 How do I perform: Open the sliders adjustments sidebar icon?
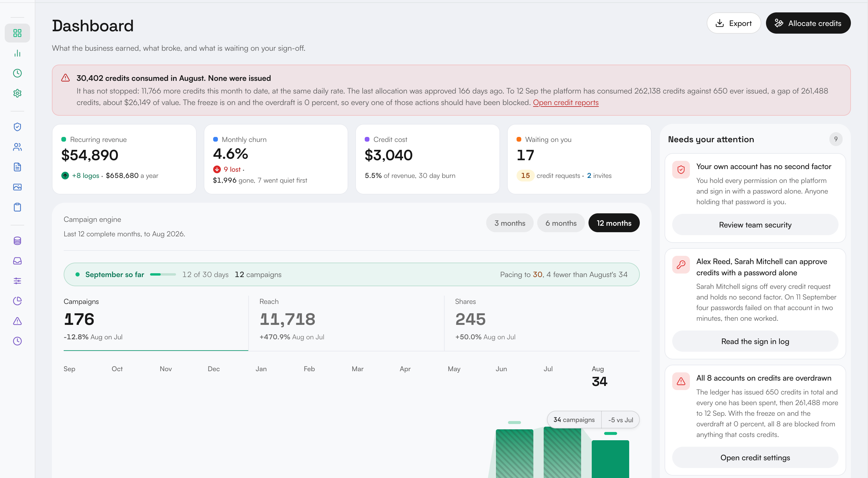pos(17,281)
